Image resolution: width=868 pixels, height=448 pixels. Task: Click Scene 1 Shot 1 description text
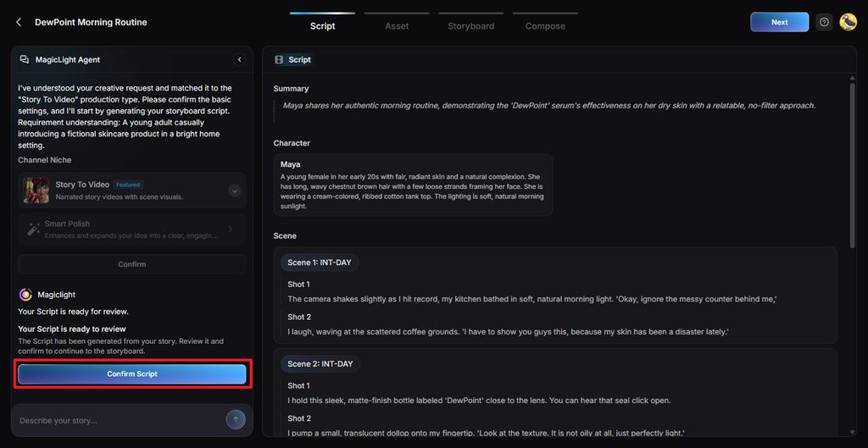532,299
